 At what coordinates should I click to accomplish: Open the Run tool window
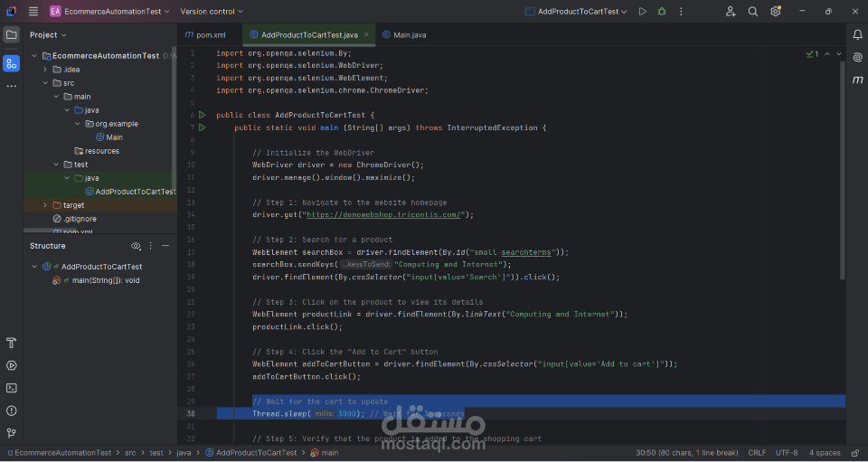[x=11, y=365]
